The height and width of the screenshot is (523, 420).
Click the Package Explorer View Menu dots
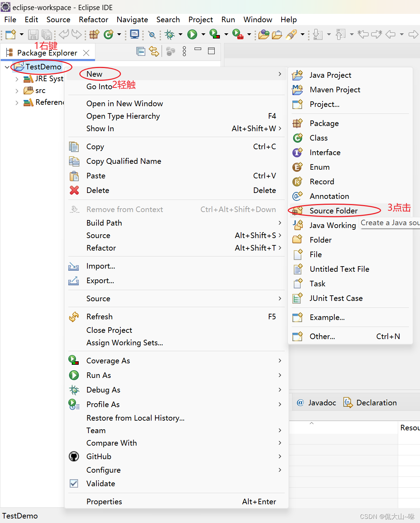(184, 51)
